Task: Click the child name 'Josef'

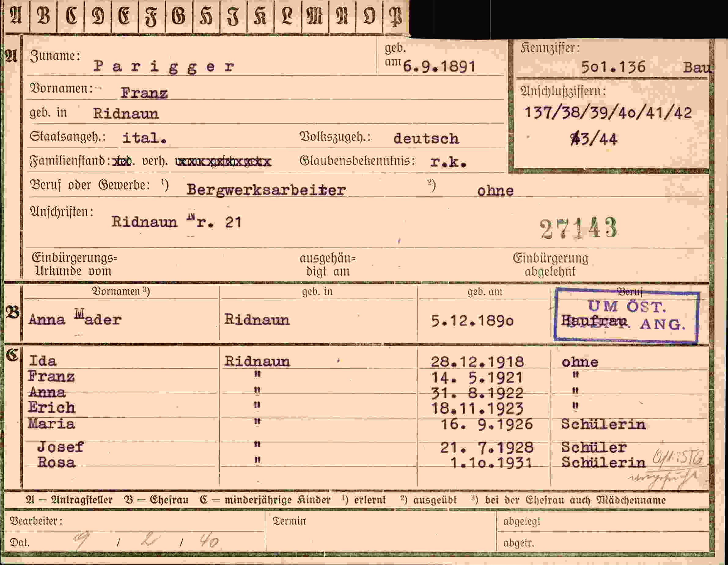Action: (x=60, y=447)
